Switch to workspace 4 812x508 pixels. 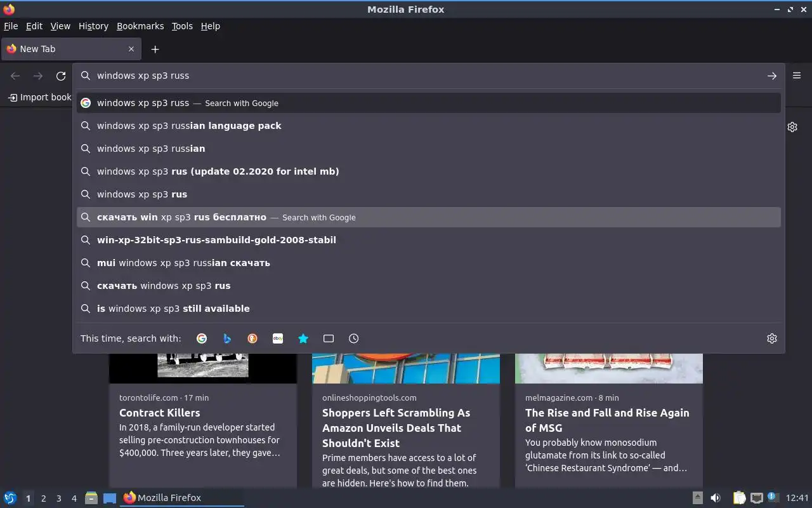pos(74,498)
